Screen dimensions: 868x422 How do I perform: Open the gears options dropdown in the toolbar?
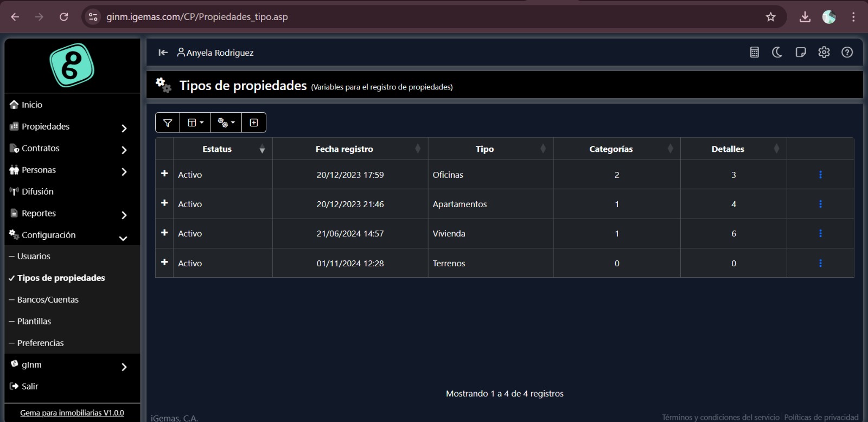click(226, 123)
